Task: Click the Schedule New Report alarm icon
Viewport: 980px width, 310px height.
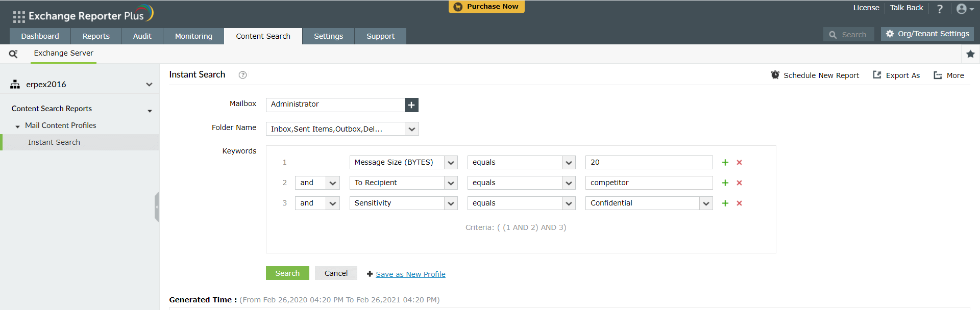Action: (x=775, y=75)
